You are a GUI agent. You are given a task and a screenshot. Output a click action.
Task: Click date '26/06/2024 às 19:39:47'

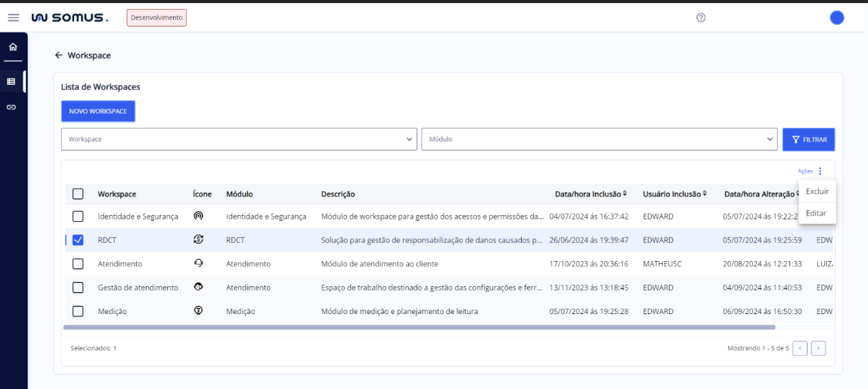point(589,240)
